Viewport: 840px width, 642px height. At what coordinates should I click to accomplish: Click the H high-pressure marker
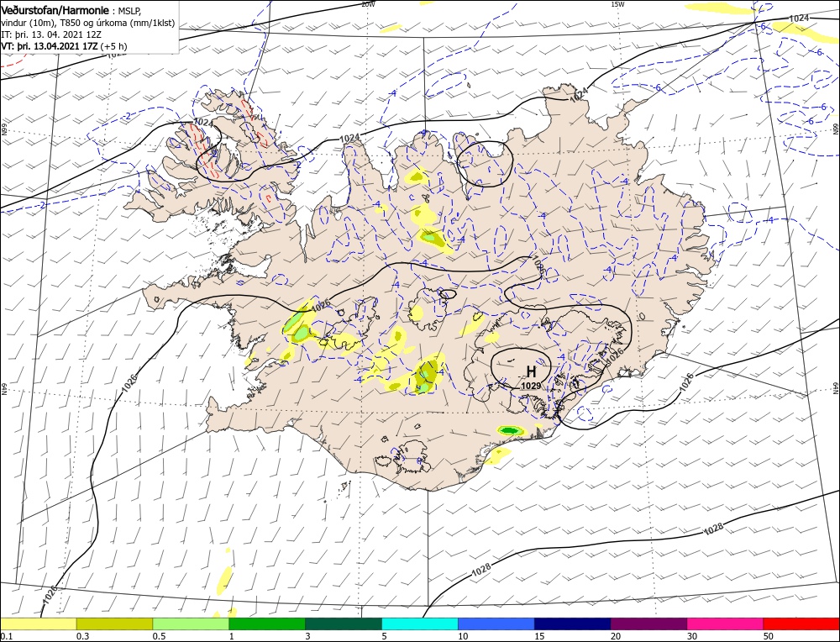(x=531, y=371)
